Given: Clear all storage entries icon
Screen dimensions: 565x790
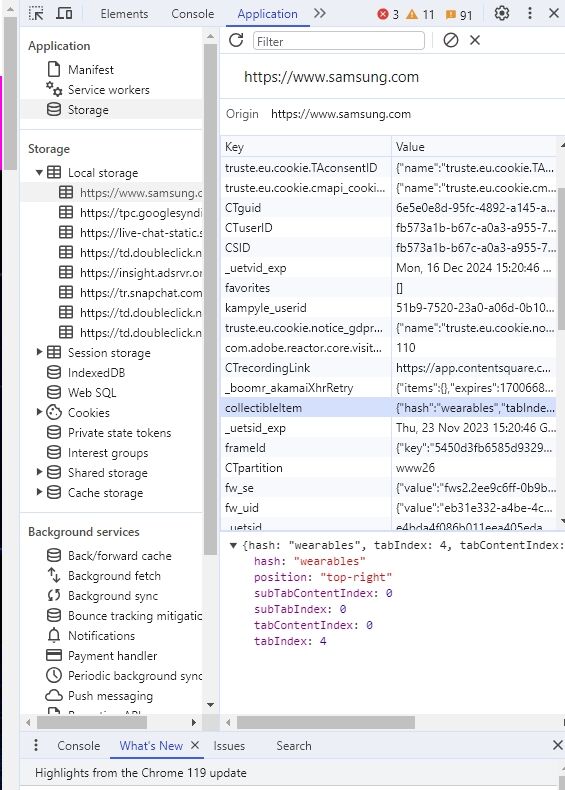Looking at the screenshot, I should 451,40.
